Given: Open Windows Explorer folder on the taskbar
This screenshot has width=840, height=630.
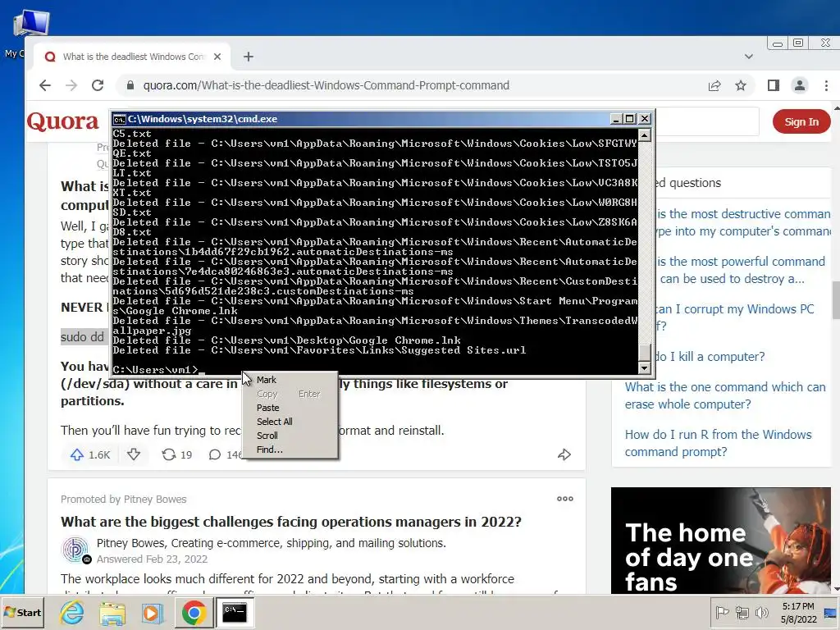Looking at the screenshot, I should [x=112, y=612].
